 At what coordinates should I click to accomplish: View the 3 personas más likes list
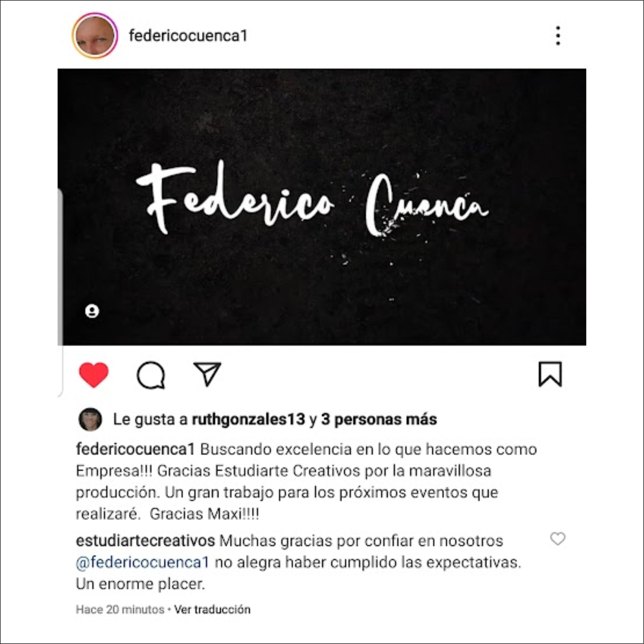379,419
